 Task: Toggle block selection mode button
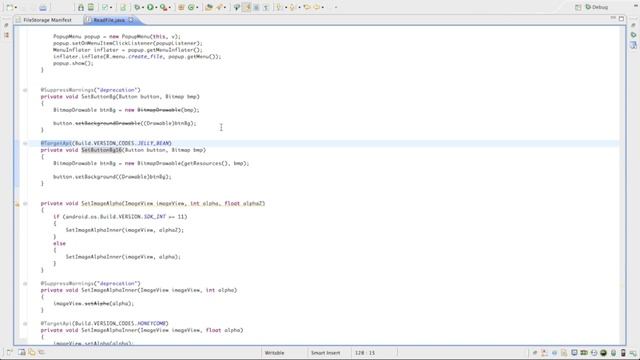pyautogui.click(x=256, y=7)
